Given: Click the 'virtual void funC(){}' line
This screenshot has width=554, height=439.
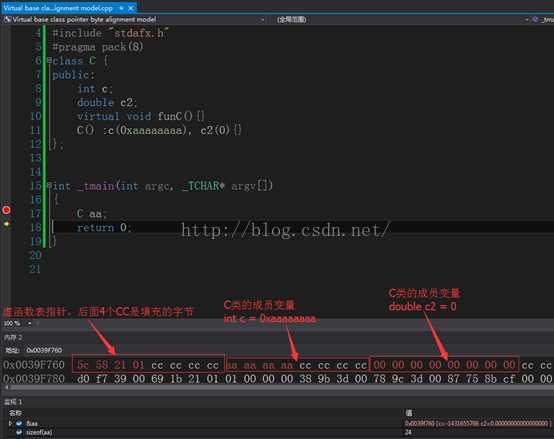Looking at the screenshot, I should point(141,116).
